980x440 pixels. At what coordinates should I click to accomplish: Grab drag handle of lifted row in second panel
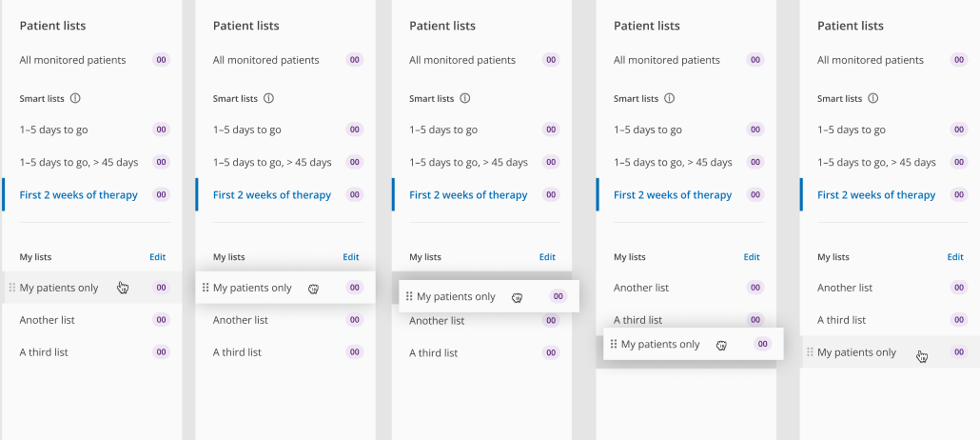(x=205, y=288)
